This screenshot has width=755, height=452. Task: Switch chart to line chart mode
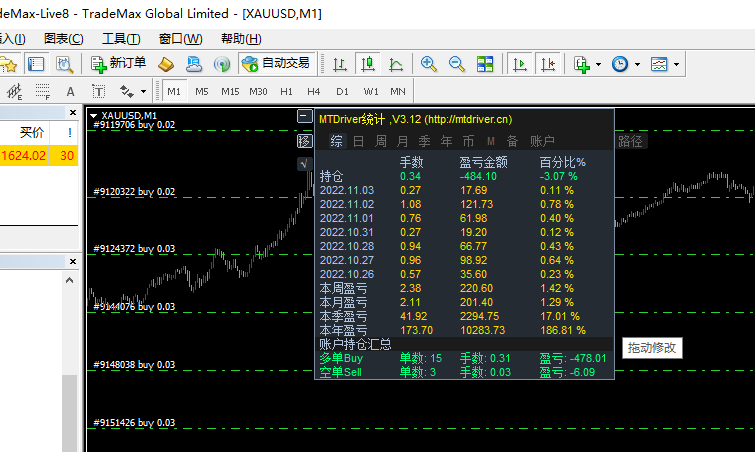click(x=396, y=64)
